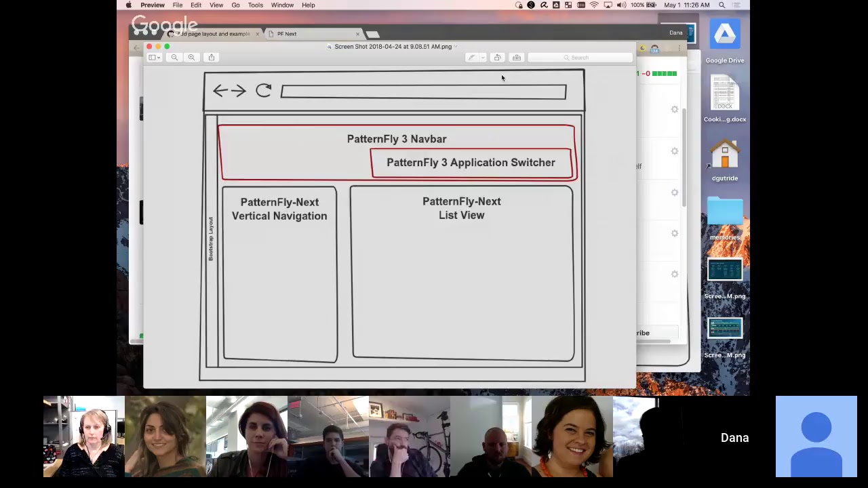Open the volume control in menu bar
The width and height of the screenshot is (868, 488).
(620, 5)
